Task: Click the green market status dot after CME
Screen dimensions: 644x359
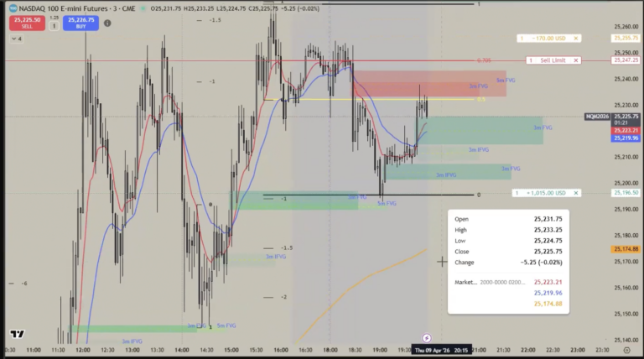Action: [143, 8]
